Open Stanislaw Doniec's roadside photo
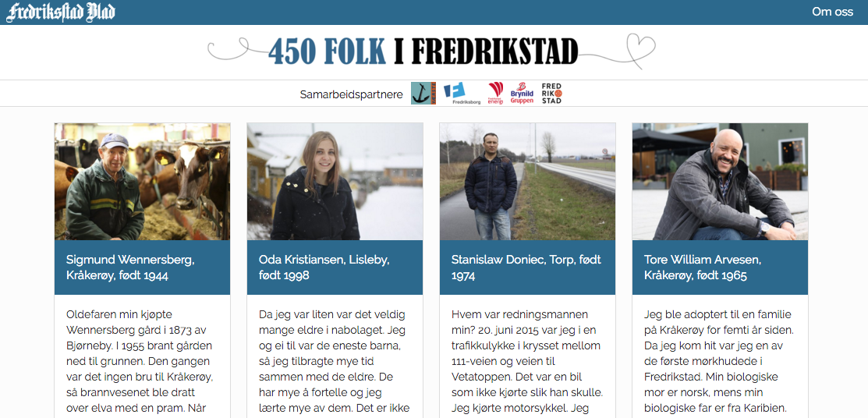Viewport: 868px width, 418px height. pyautogui.click(x=527, y=182)
